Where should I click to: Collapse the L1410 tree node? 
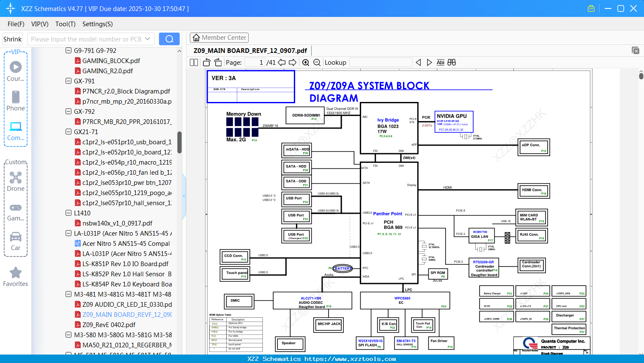[69, 213]
